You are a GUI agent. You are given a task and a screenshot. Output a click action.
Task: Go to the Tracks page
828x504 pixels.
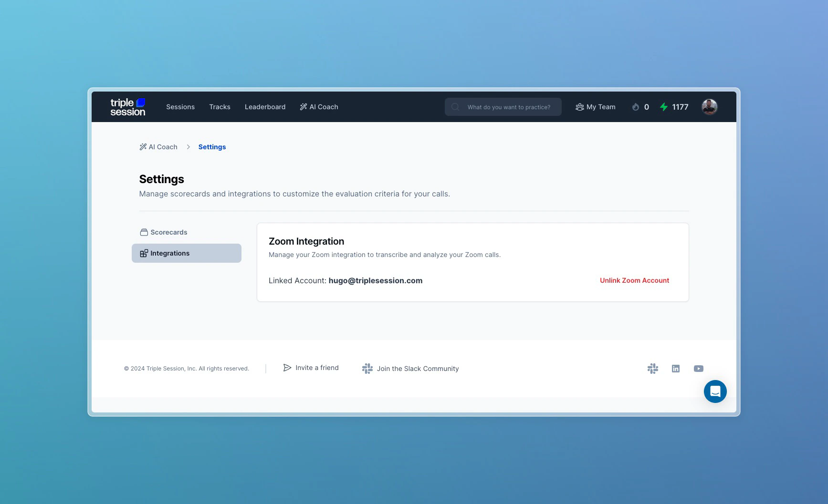[x=220, y=107]
